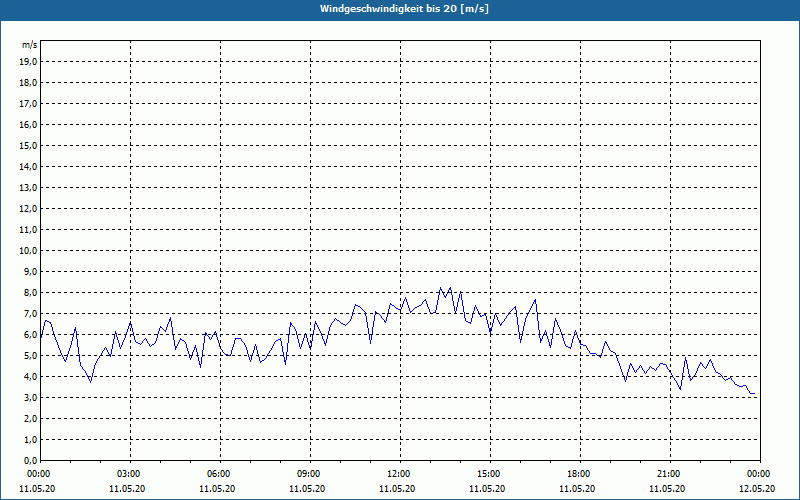
Task: Click the 16,0 y-axis label
Action: 29,124
